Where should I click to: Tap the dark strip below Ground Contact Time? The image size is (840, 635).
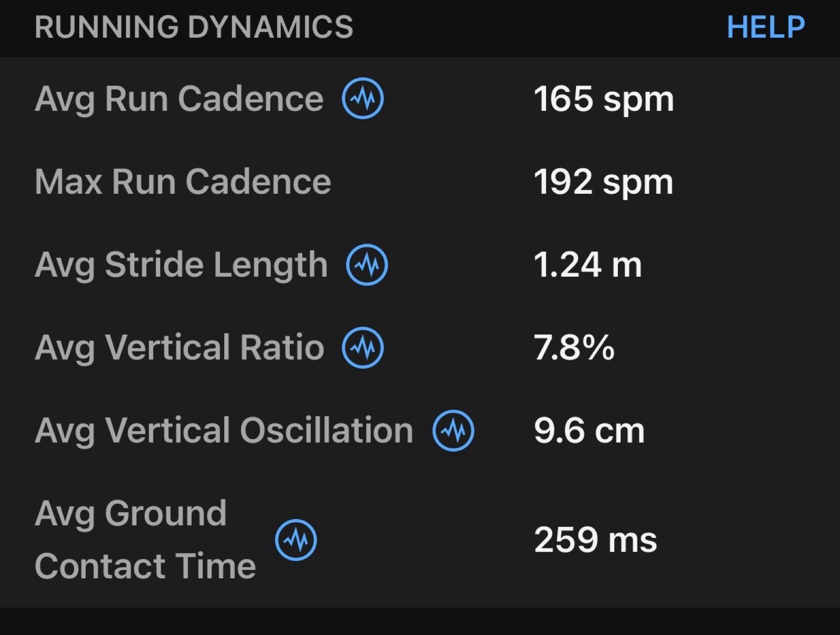pos(420,621)
